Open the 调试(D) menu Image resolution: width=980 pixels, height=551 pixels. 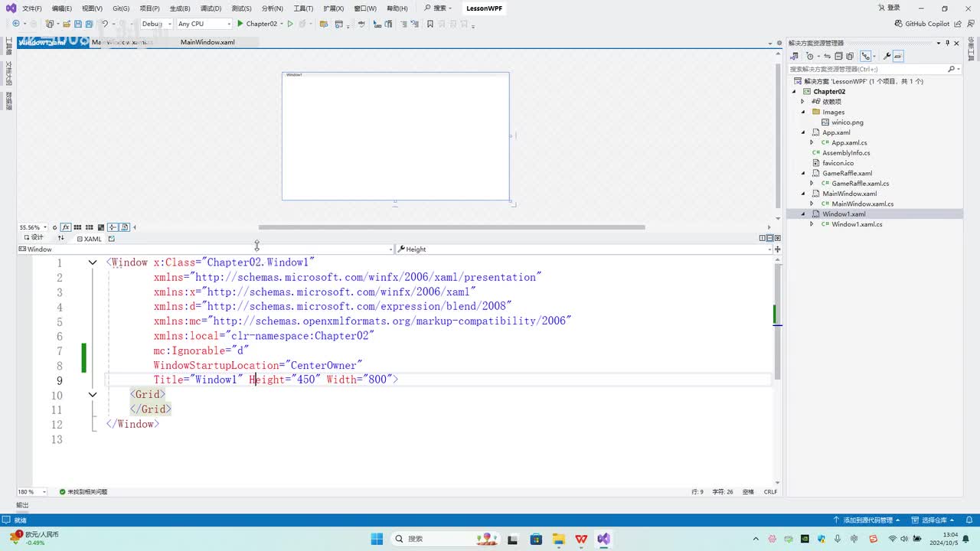[x=211, y=8]
